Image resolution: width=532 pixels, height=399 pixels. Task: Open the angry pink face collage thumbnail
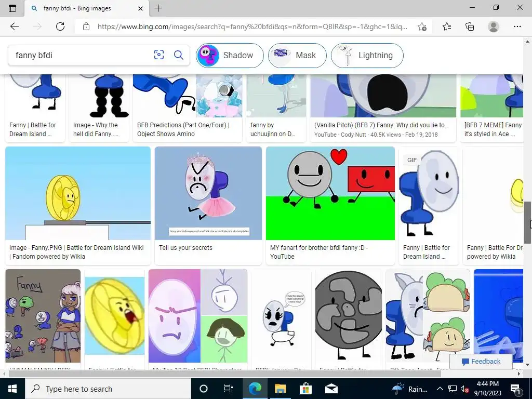pos(198,316)
